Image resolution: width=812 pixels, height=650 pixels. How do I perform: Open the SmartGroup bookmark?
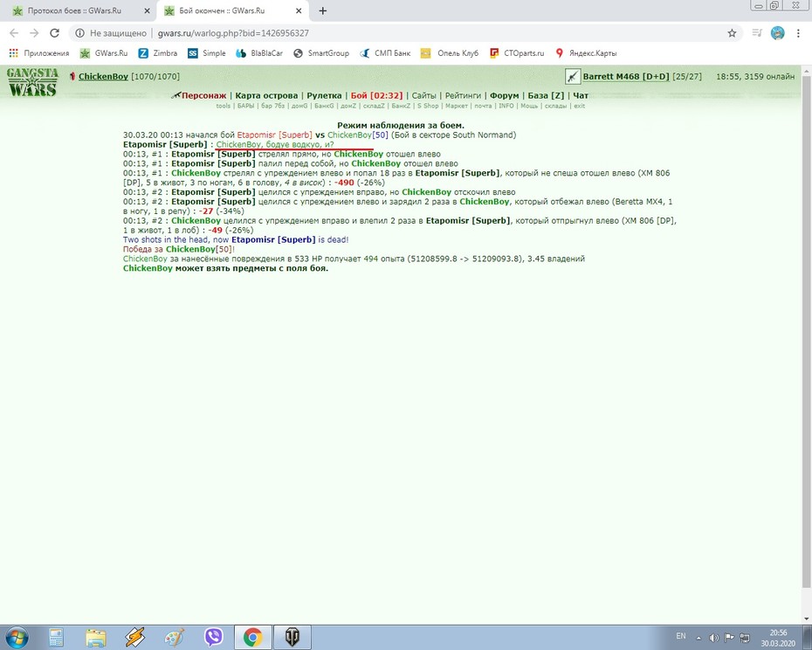click(x=321, y=53)
